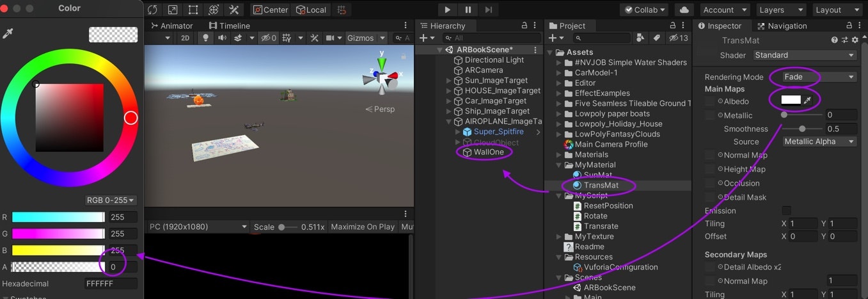Switch to the Animator tab
Viewport: 868px width, 299px height.
[x=171, y=26]
